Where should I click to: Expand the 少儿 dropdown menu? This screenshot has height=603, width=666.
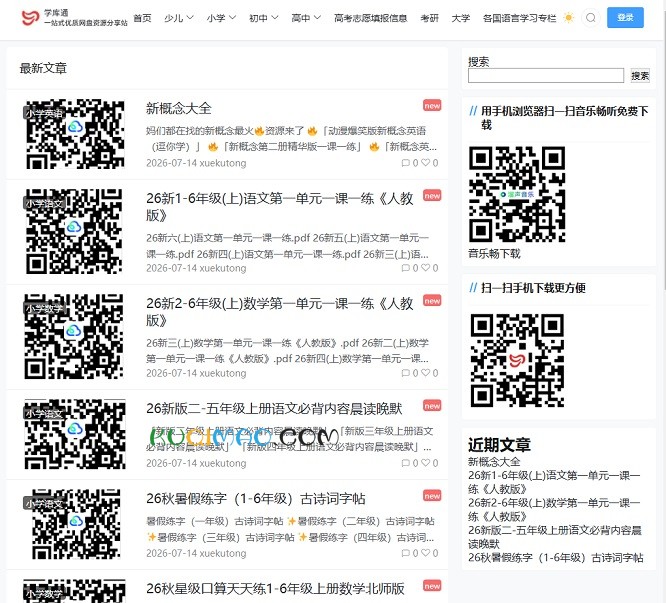pyautogui.click(x=179, y=18)
